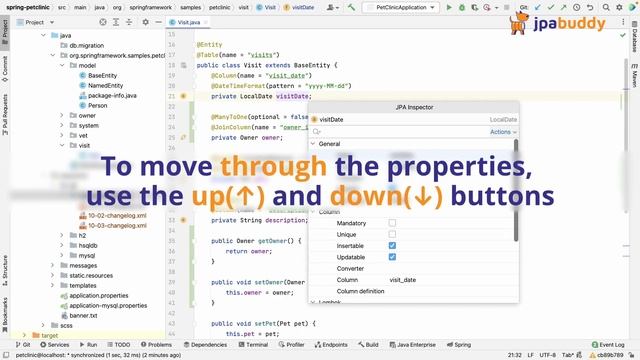Open the Endpoints tool window
Image resolution: width=640 pixels, height=360 pixels.
[x=331, y=345]
